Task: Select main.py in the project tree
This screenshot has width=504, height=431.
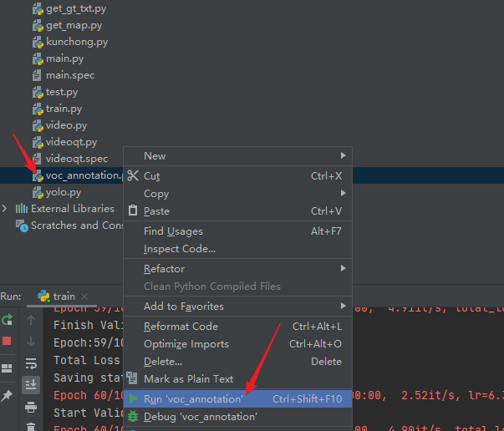Action: click(x=64, y=58)
